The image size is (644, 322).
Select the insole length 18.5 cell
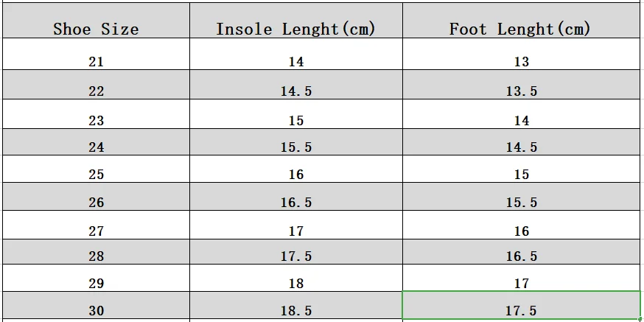[x=295, y=311]
